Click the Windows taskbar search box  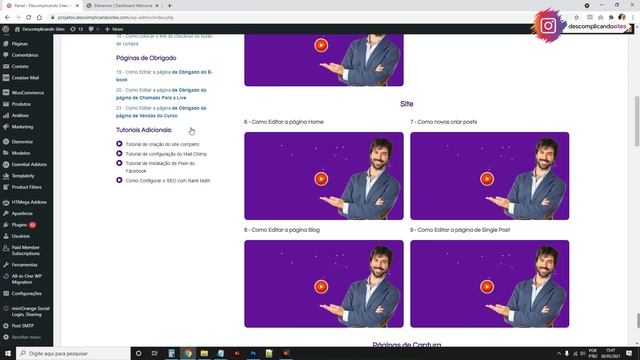click(x=73, y=353)
